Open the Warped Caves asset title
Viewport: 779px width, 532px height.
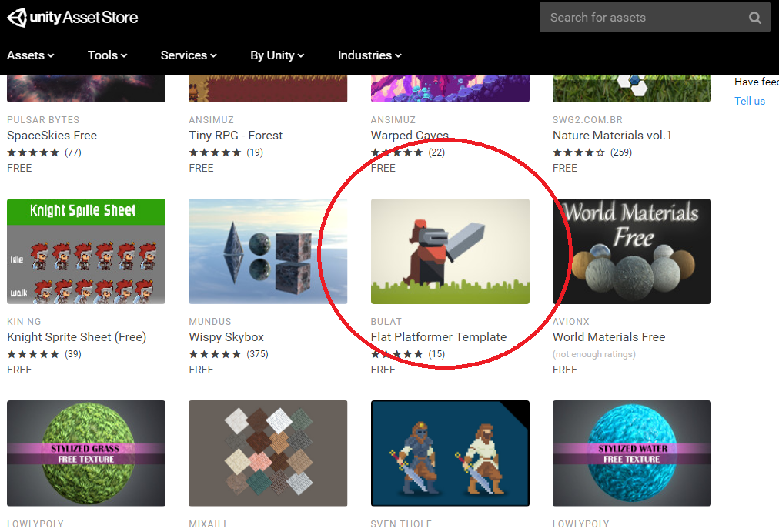coord(410,135)
